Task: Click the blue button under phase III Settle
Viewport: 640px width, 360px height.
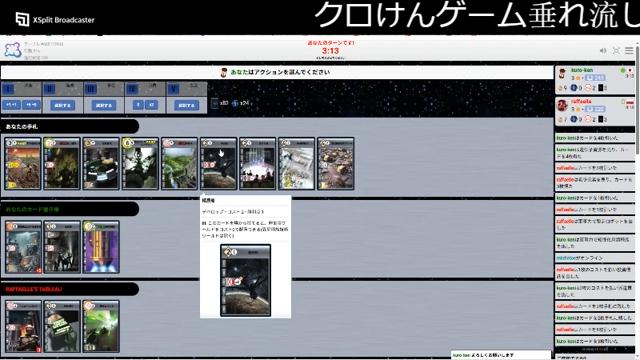Action: coord(104,105)
